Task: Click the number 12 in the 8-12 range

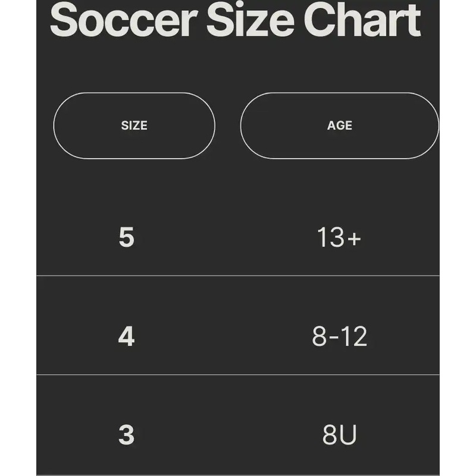Action: pyautogui.click(x=355, y=337)
